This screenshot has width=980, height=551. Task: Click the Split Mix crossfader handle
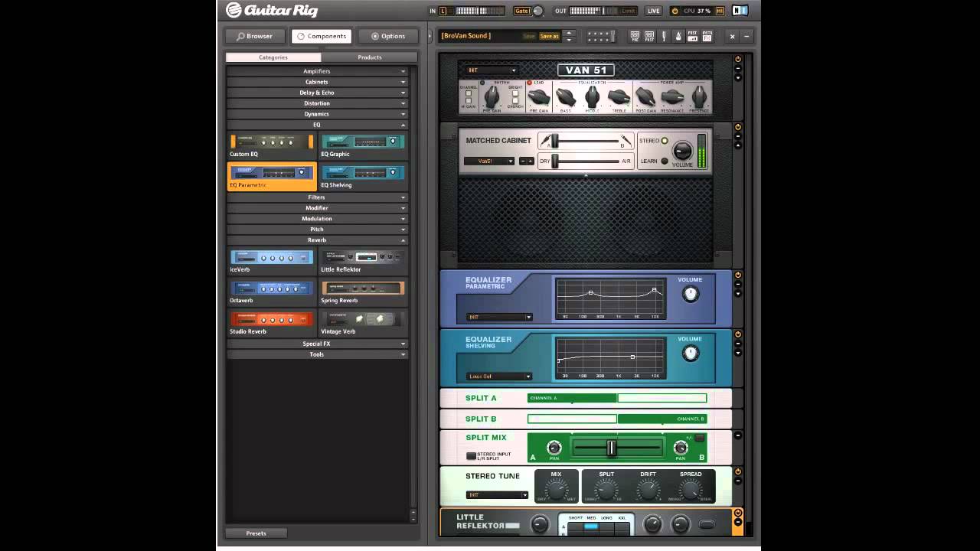click(x=611, y=448)
